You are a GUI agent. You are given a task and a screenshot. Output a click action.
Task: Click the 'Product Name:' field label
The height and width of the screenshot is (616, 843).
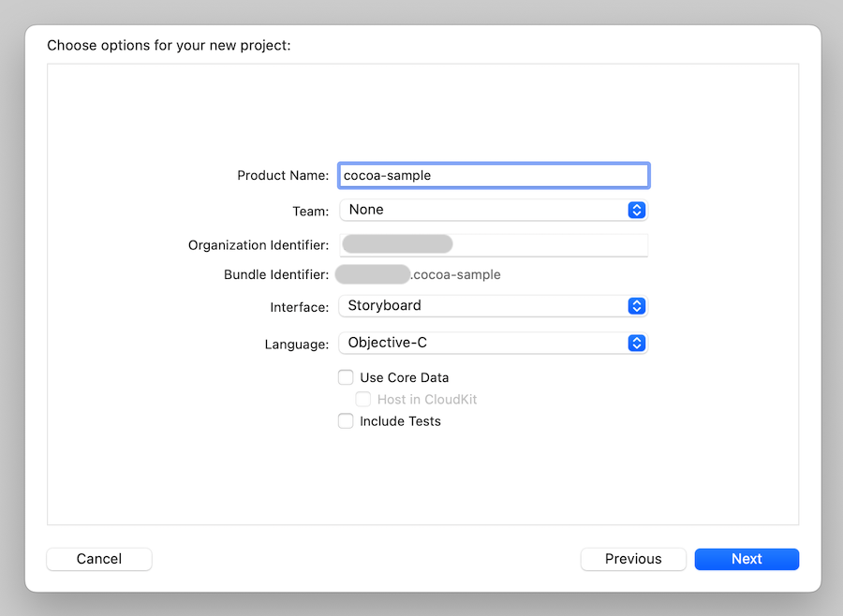click(x=283, y=175)
